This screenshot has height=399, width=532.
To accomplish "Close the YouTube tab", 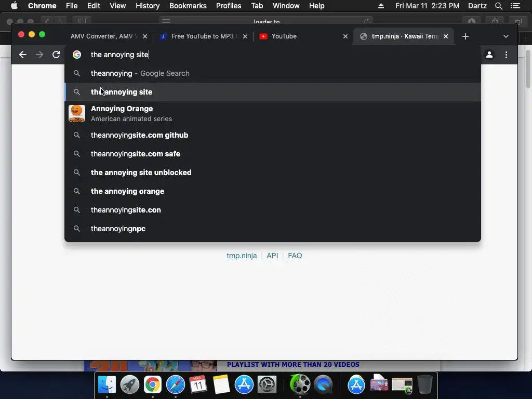I will [345, 36].
